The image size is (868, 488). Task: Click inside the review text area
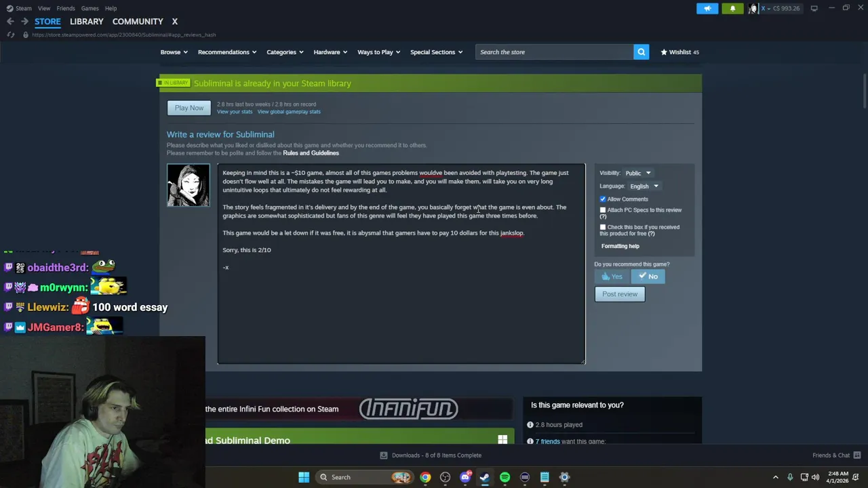click(401, 264)
